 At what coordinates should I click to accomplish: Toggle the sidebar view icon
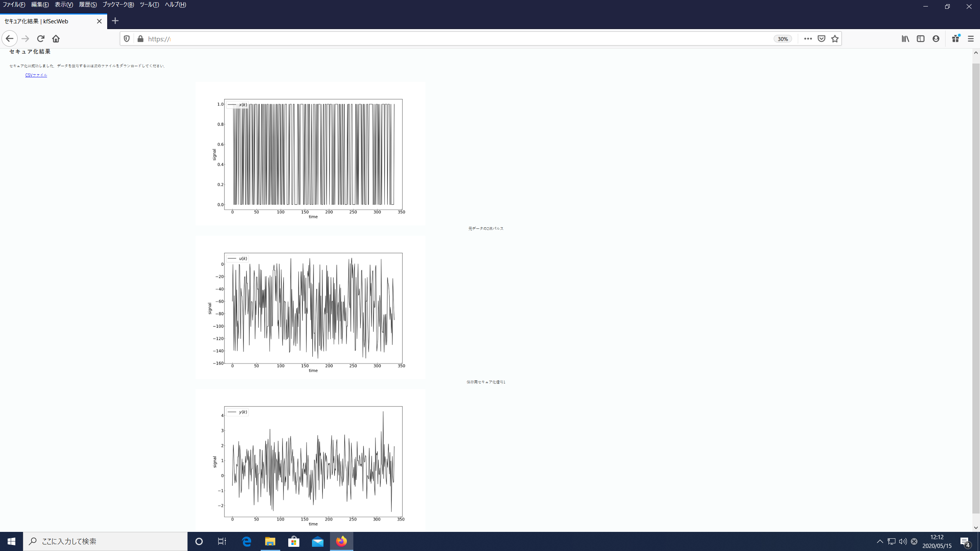pos(921,39)
